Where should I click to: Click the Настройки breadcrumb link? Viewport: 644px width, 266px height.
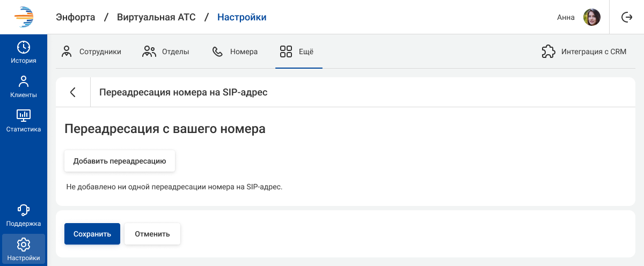coord(241,17)
